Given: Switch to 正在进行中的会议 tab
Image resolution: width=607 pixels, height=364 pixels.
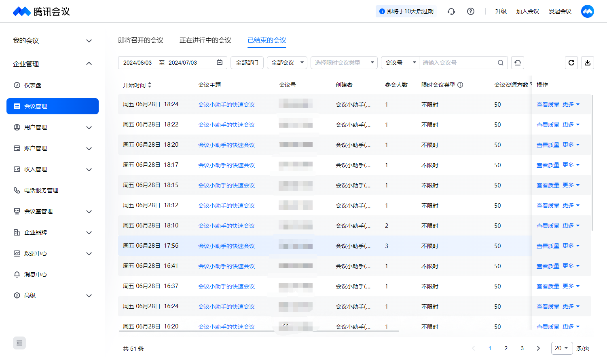Looking at the screenshot, I should pos(205,40).
